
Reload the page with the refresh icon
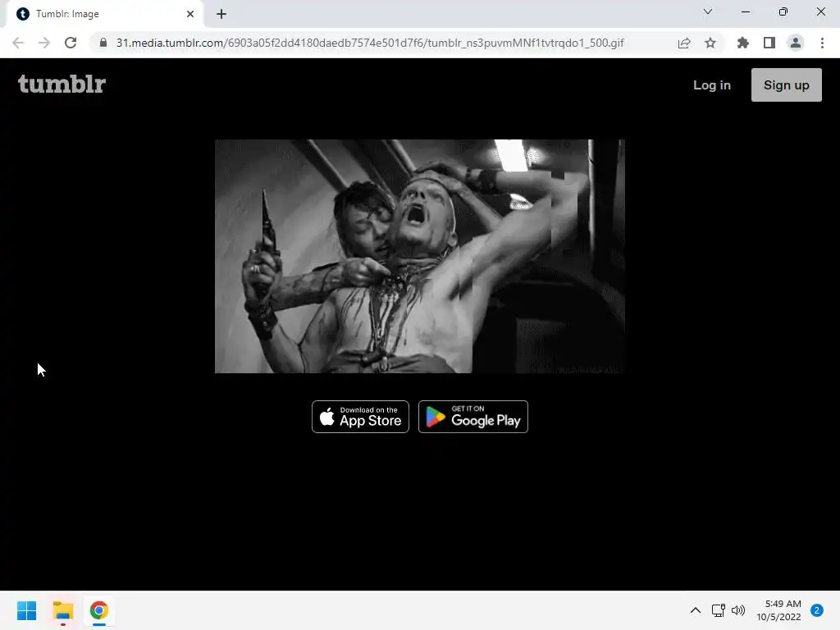71,43
